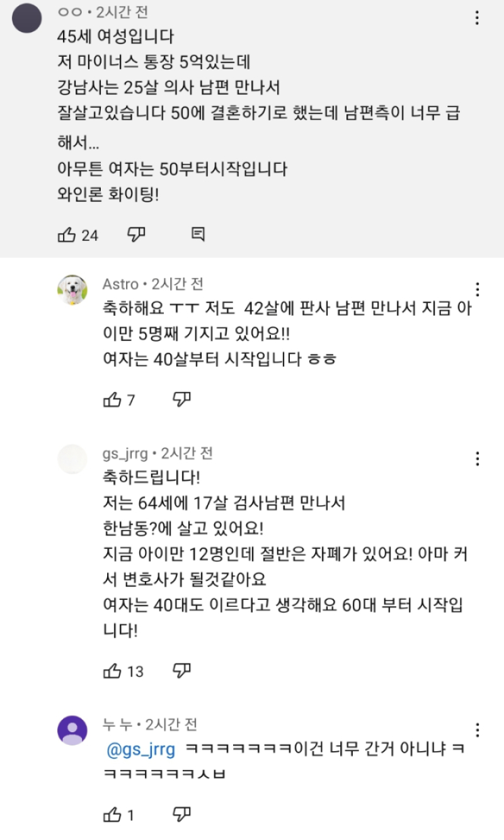Open more options for top comment
Image resolution: width=504 pixels, height=840 pixels.
pos(478,18)
